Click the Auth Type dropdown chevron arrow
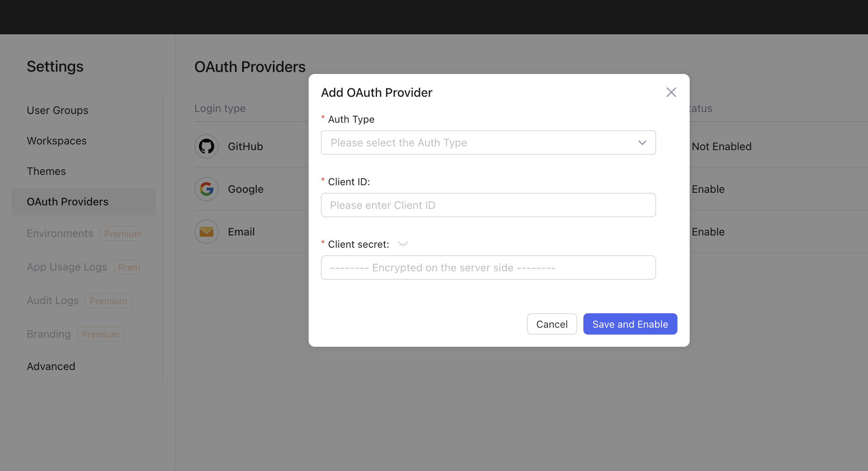This screenshot has width=868, height=471. point(642,143)
